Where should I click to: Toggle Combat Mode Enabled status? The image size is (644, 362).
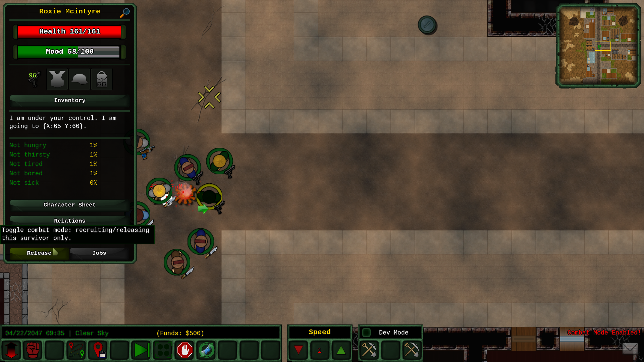pyautogui.click(x=33, y=350)
